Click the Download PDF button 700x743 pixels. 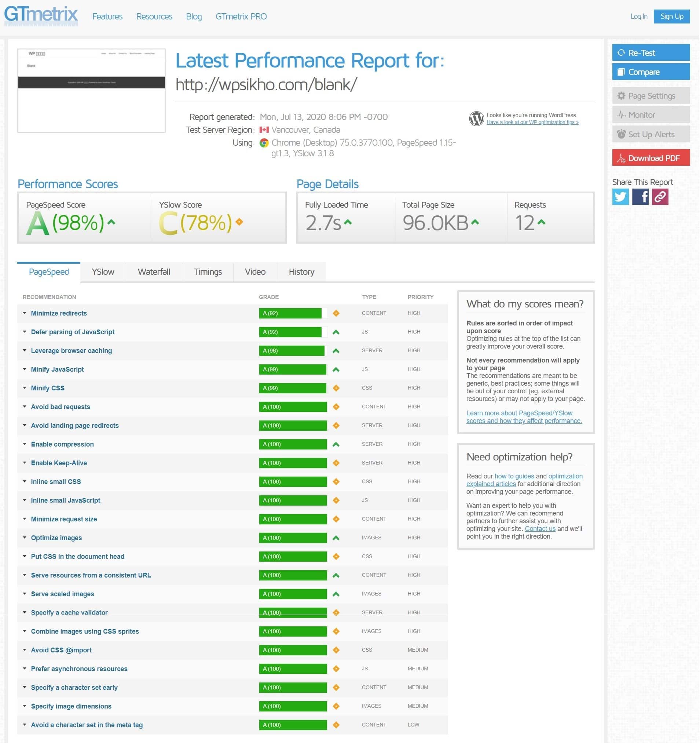(x=652, y=158)
